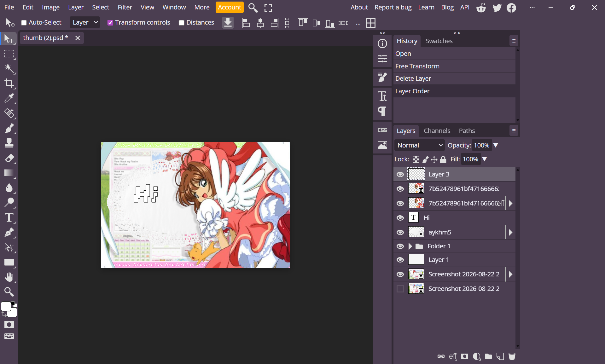This screenshot has width=605, height=364.
Task: Open the Brush settings panel
Action: (x=382, y=77)
